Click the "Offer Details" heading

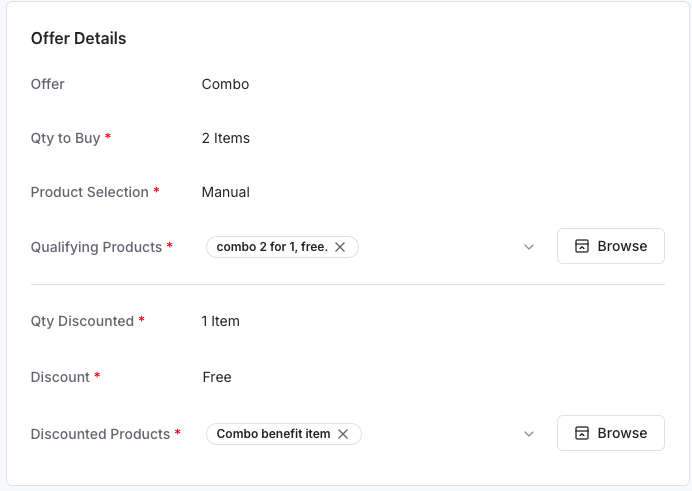coord(79,39)
